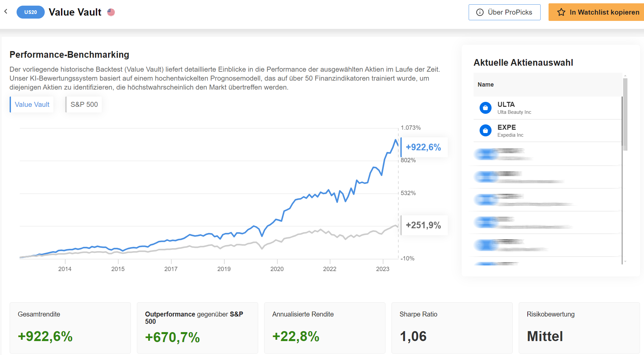The image size is (644, 355).
Task: Click the 1.073% y-axis label
Action: coord(411,128)
